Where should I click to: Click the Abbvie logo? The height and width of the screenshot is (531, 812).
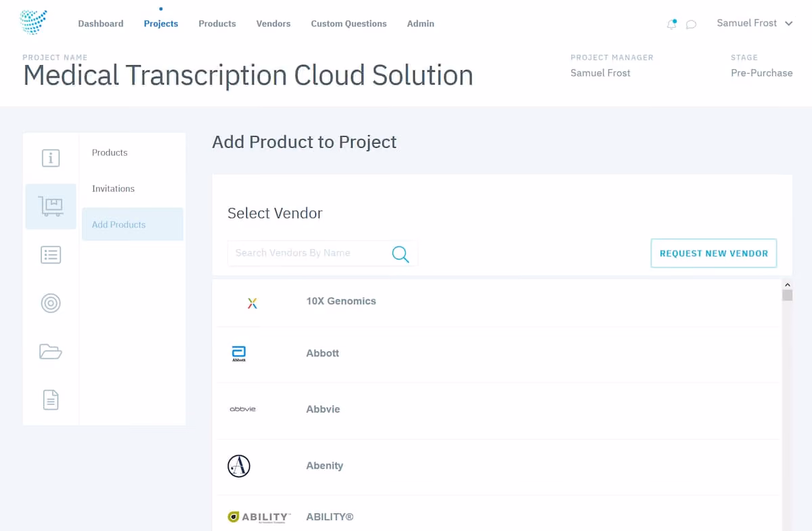pyautogui.click(x=242, y=409)
